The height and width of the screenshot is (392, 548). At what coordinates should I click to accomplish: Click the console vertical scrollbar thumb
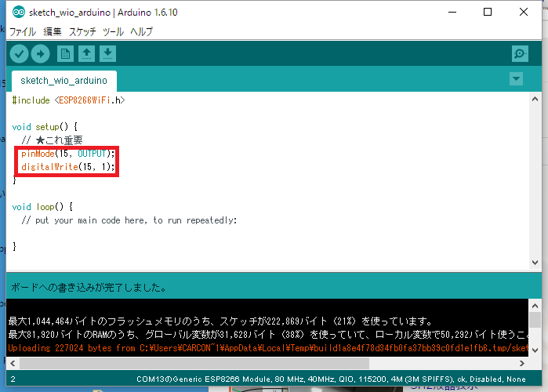[535, 320]
